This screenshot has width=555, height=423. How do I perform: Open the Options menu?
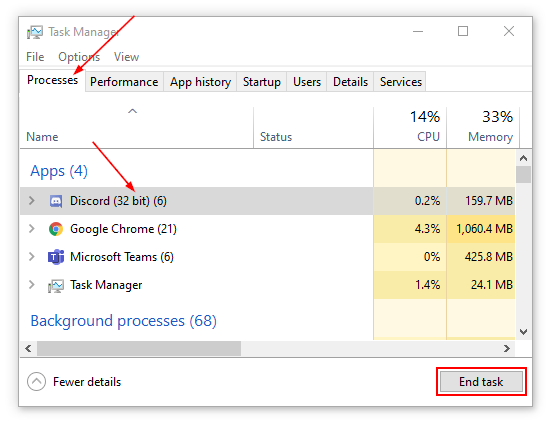coord(79,57)
